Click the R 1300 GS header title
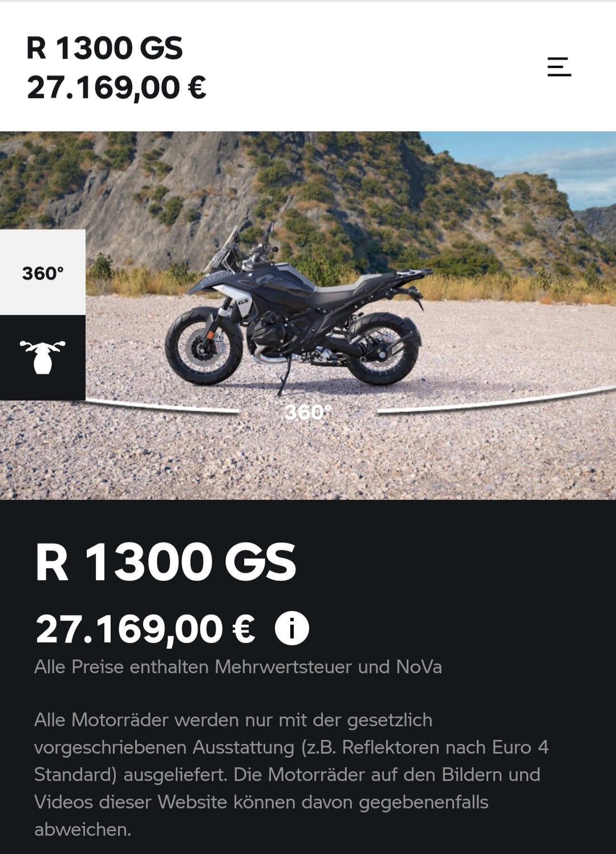This screenshot has height=854, width=616. (104, 48)
